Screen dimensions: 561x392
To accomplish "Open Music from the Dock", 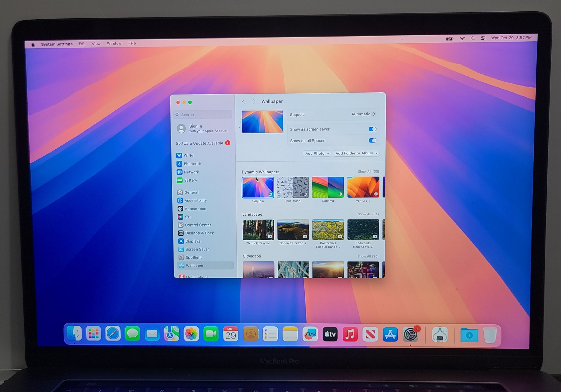I will 350,334.
